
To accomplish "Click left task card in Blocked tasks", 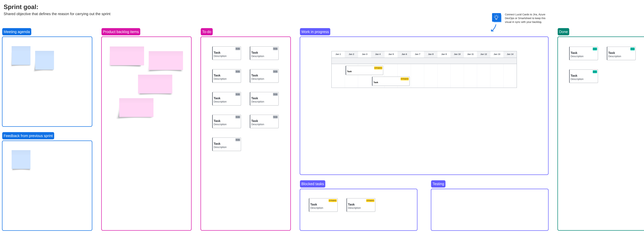I will pos(323,205).
